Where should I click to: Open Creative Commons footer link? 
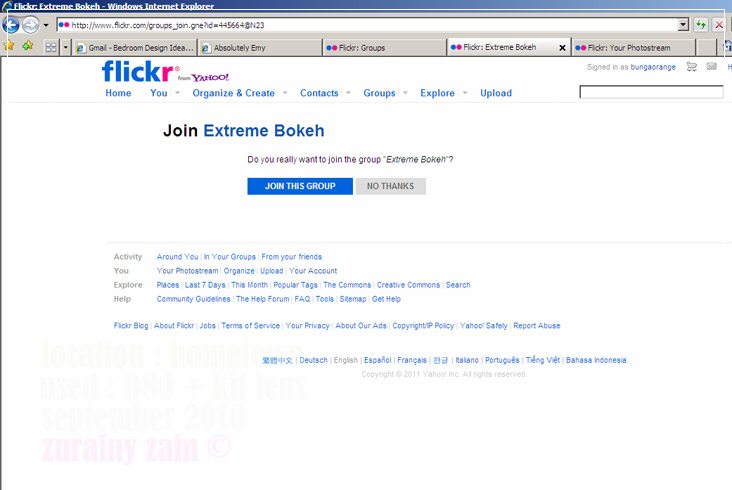[x=408, y=285]
